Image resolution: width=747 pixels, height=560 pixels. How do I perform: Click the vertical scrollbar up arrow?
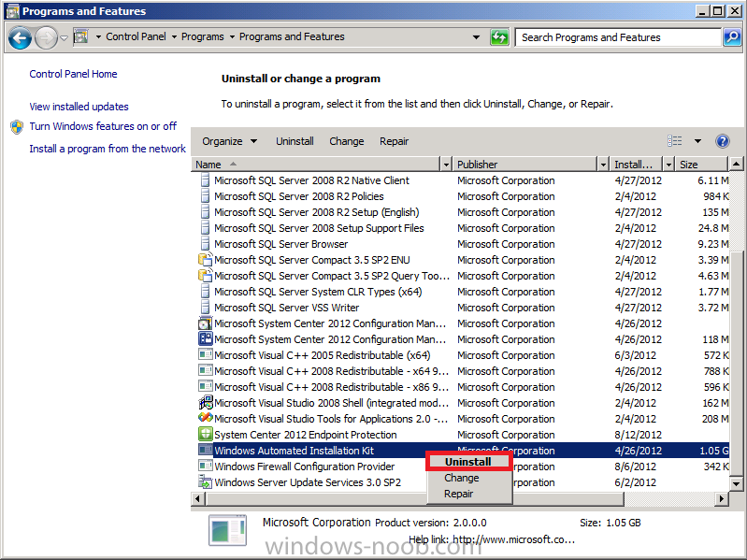(x=736, y=165)
